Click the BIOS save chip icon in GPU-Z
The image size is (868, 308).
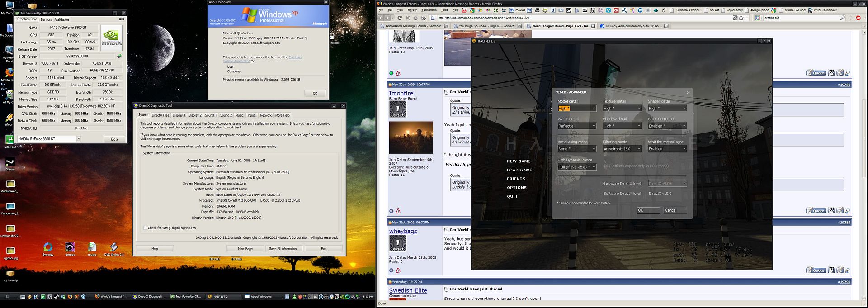coord(119,57)
